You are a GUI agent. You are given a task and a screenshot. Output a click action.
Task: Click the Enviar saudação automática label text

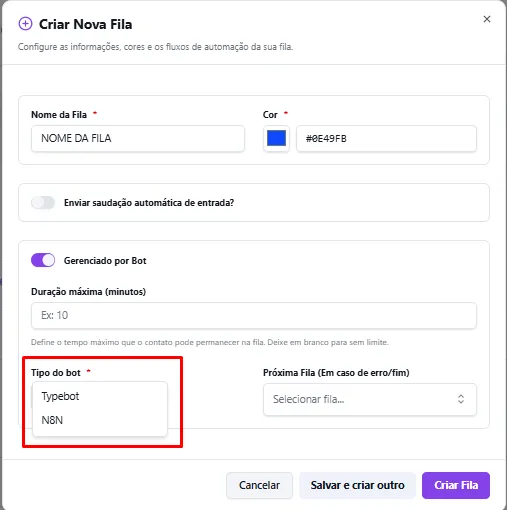pos(149,203)
